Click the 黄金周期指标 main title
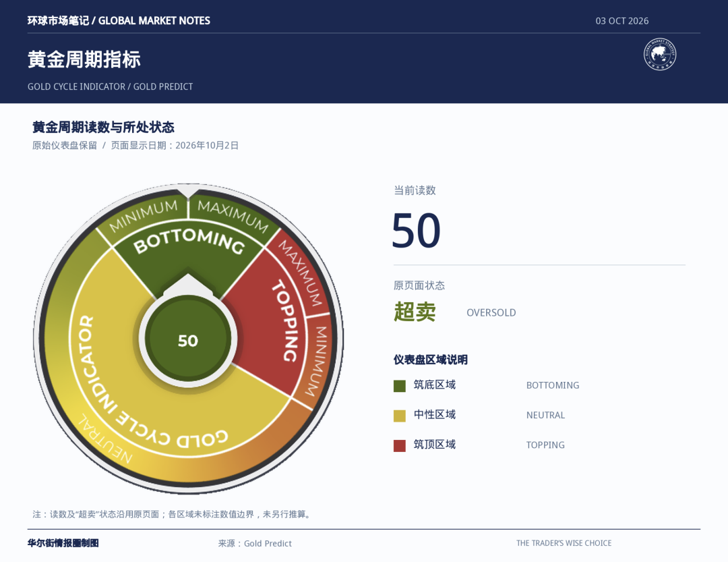This screenshot has width=728, height=562. (84, 59)
